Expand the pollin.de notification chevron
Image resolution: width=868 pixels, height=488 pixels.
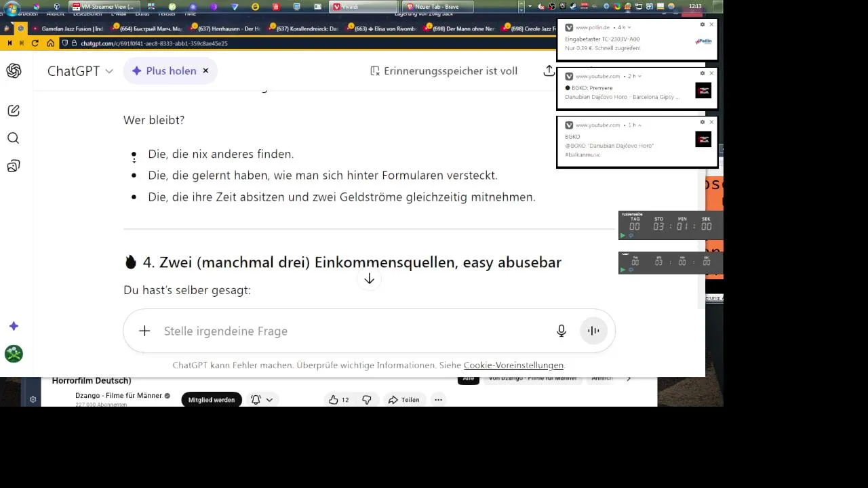click(x=630, y=28)
